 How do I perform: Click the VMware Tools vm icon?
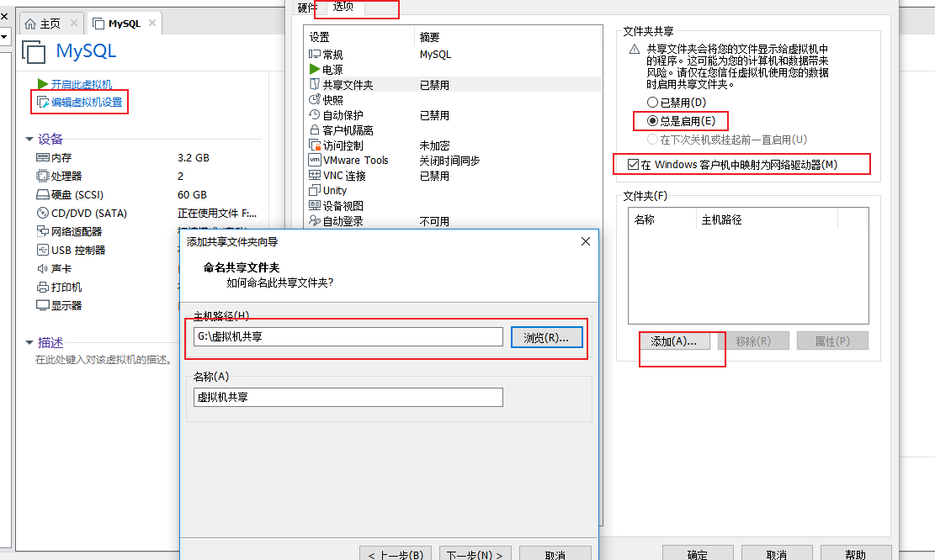315,161
